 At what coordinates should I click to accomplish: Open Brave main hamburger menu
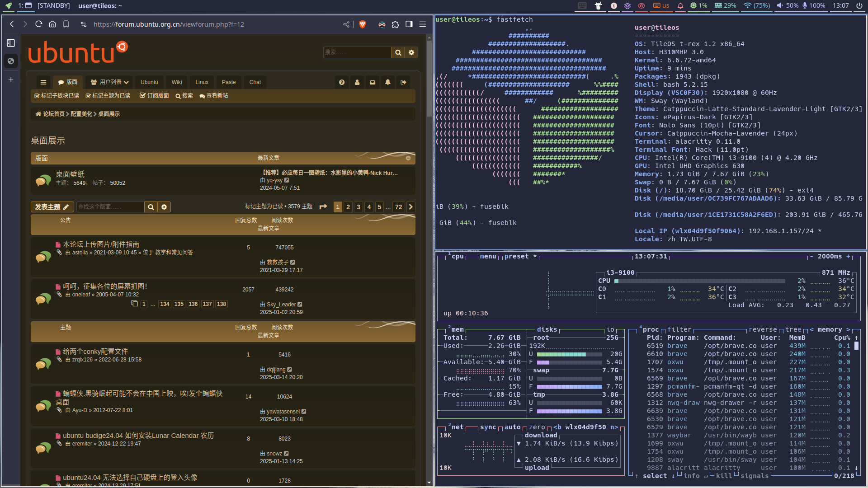click(x=423, y=24)
